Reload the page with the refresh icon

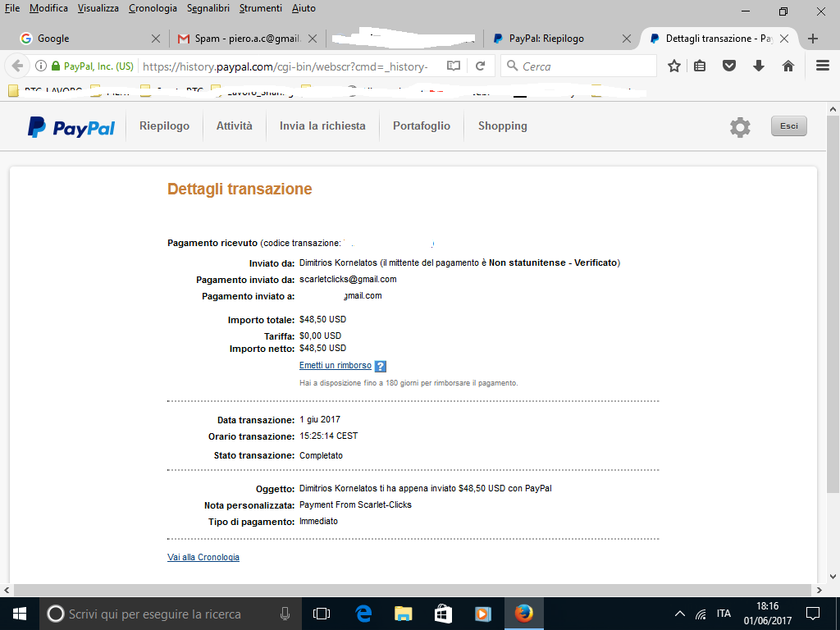tap(481, 66)
